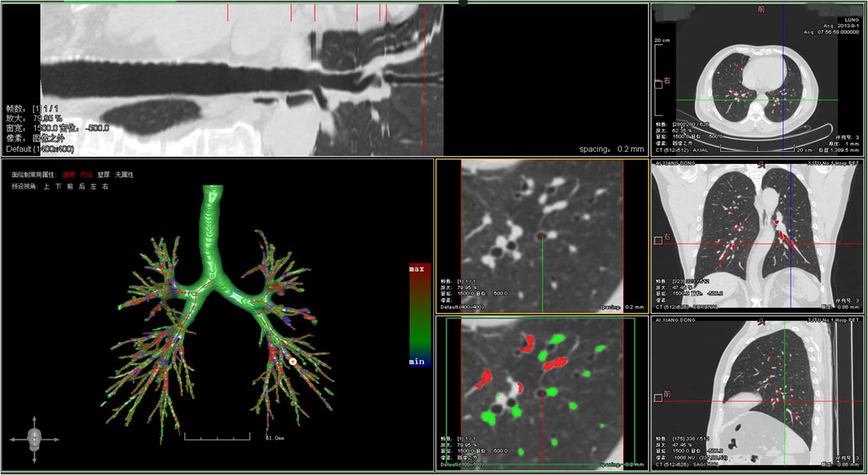868x475 pixels.
Task: Select the 内径 rendering attribute
Action: point(86,175)
